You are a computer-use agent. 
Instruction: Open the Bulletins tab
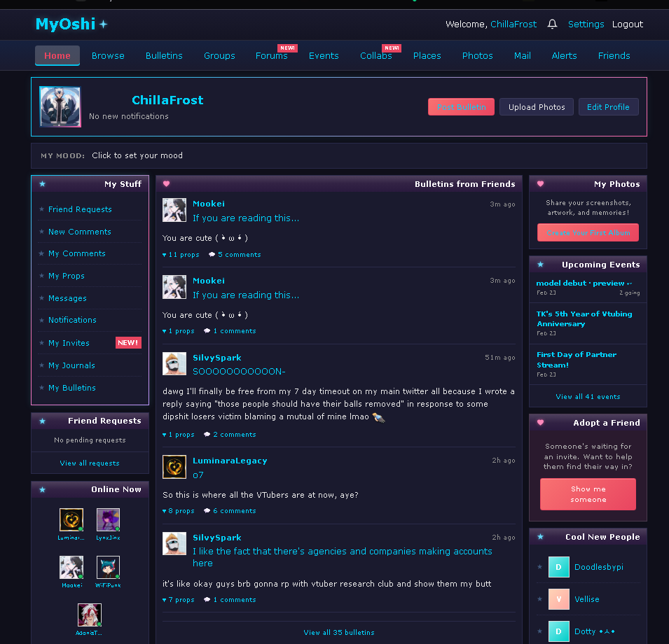(164, 56)
